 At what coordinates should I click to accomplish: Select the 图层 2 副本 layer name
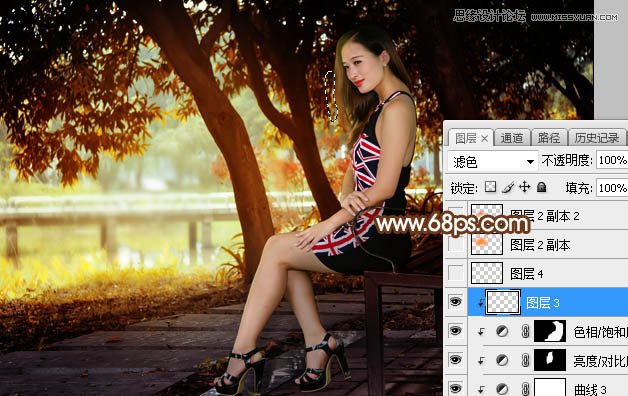540,245
